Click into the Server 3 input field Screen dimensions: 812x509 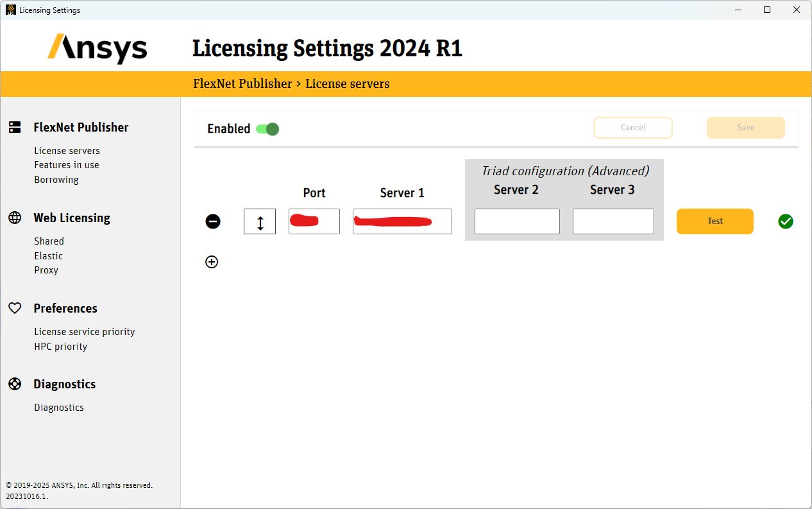tap(613, 221)
